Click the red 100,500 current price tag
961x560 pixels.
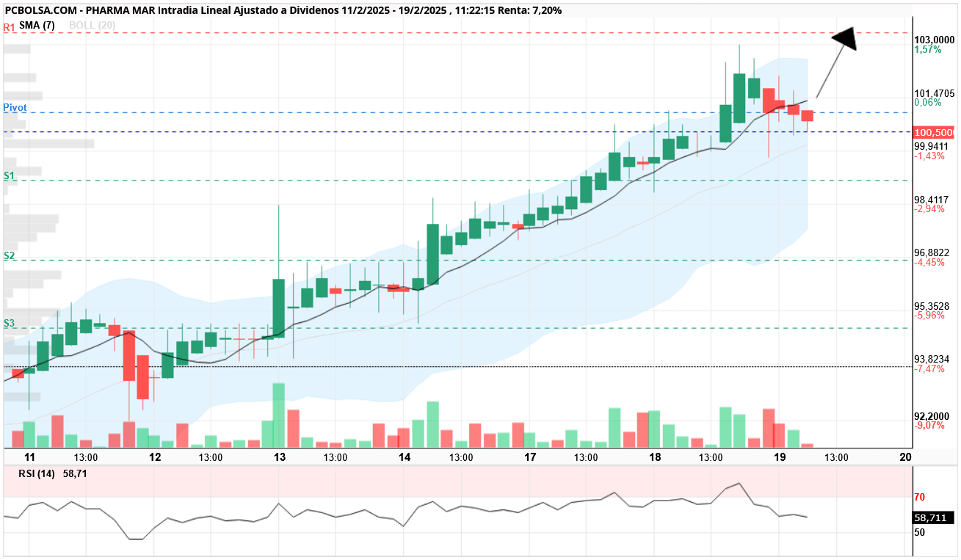coord(933,133)
